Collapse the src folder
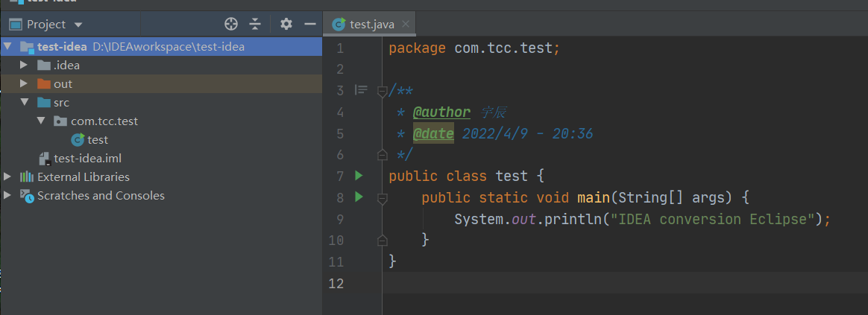The image size is (868, 315). pyautogui.click(x=24, y=102)
